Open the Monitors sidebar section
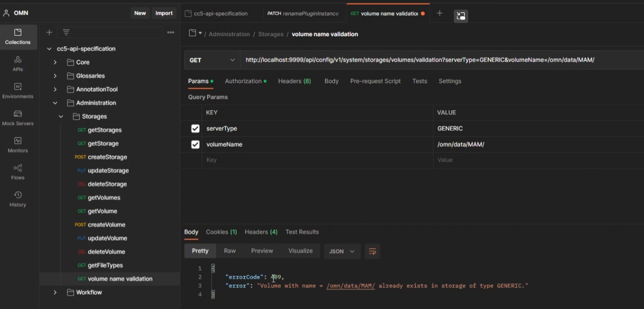This screenshot has width=644, height=309. [x=18, y=145]
